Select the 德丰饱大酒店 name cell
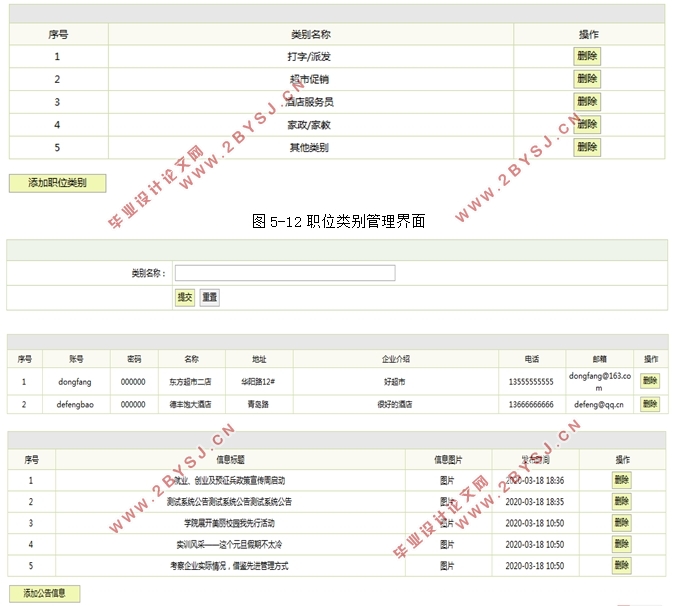678x606 pixels. pos(190,405)
